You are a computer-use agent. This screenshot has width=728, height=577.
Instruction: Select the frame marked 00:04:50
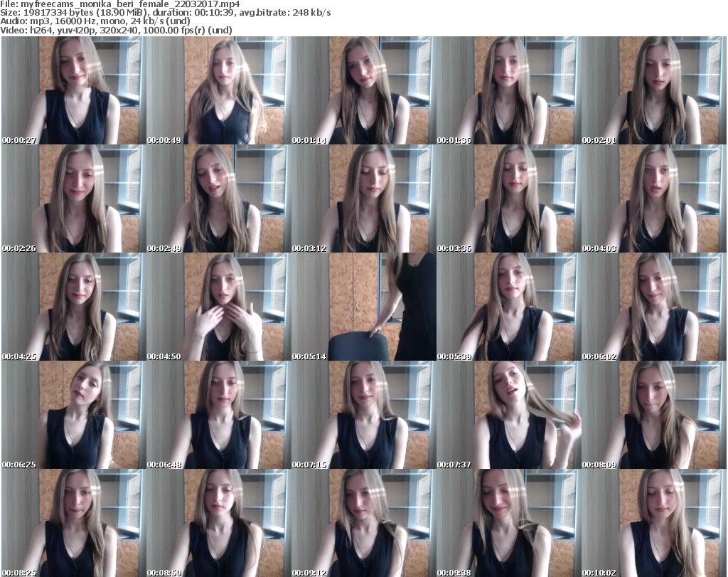coord(218,307)
